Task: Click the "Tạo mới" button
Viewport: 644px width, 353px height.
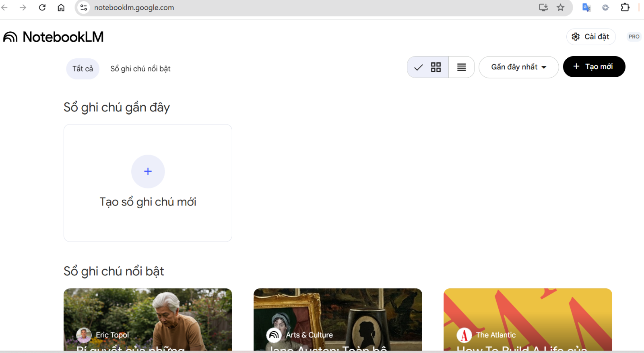Action: tap(594, 67)
